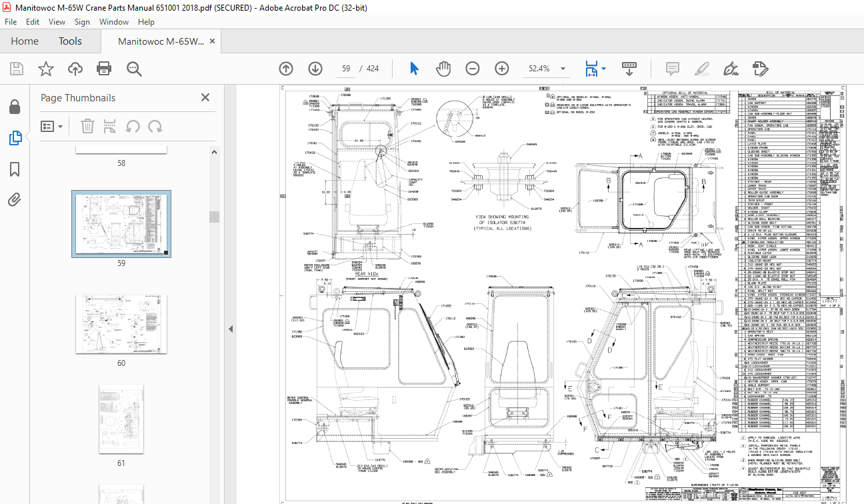Add a comment with the speech bubble icon

tap(671, 69)
